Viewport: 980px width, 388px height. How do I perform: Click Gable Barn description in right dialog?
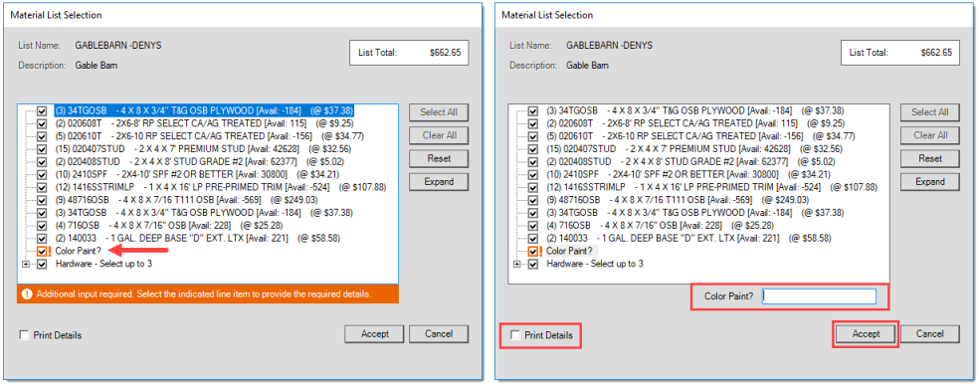coord(587,65)
